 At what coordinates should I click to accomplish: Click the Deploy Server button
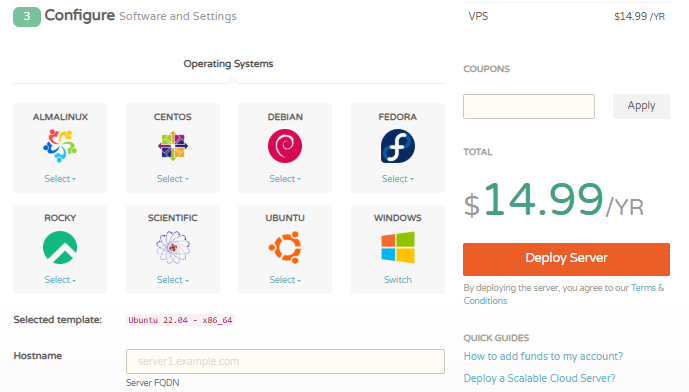point(566,259)
